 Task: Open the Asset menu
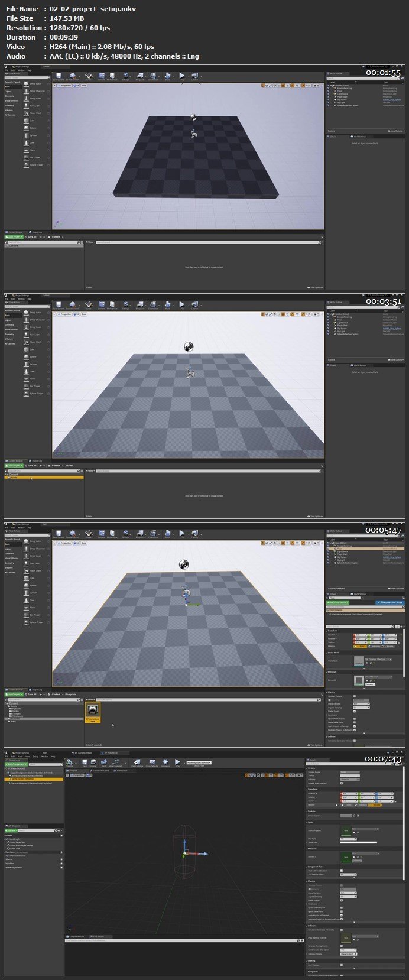pyautogui.click(x=21, y=756)
